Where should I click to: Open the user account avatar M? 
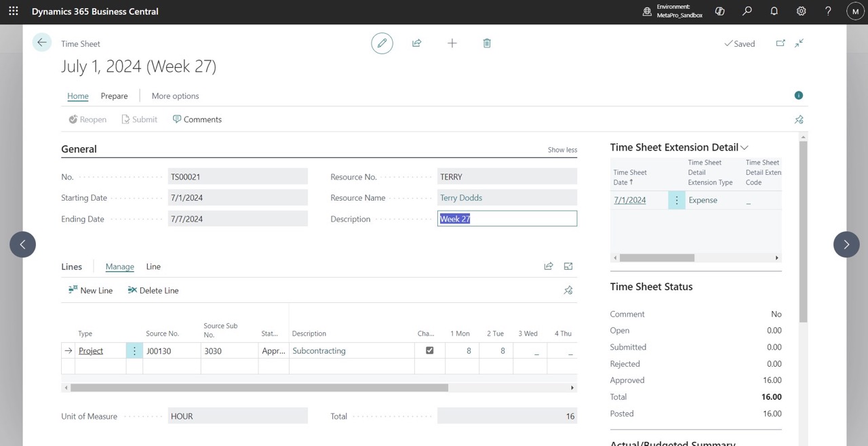(855, 12)
